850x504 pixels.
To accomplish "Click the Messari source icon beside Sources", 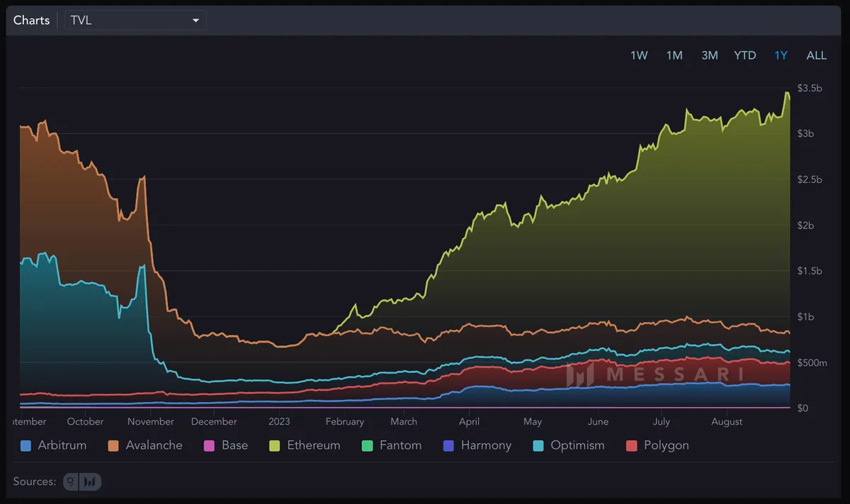I will (91, 482).
